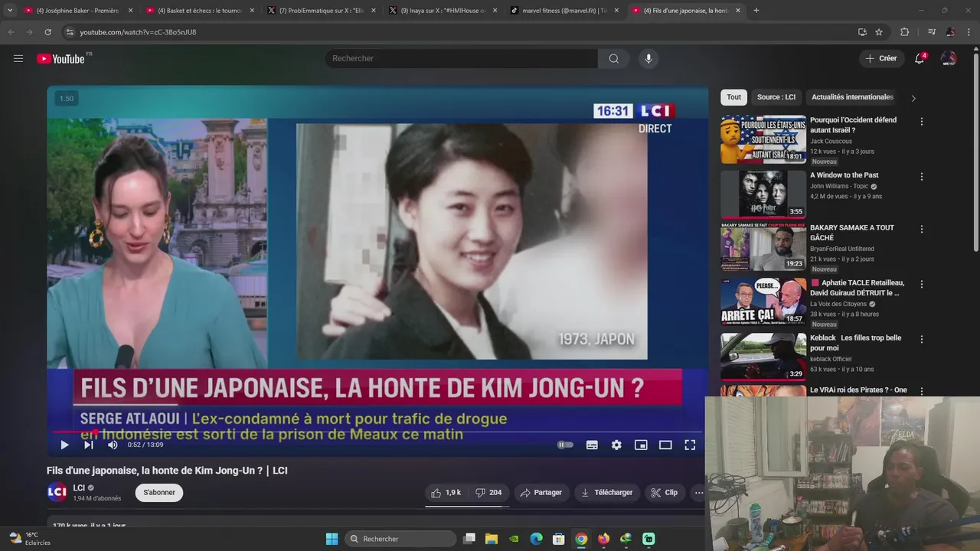
Task: Toggle theater mode
Action: coord(665,445)
